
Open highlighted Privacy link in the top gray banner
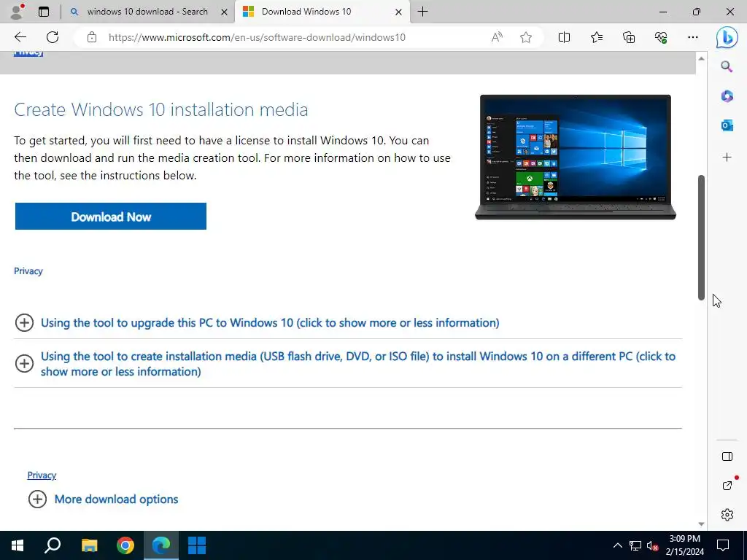pos(28,52)
